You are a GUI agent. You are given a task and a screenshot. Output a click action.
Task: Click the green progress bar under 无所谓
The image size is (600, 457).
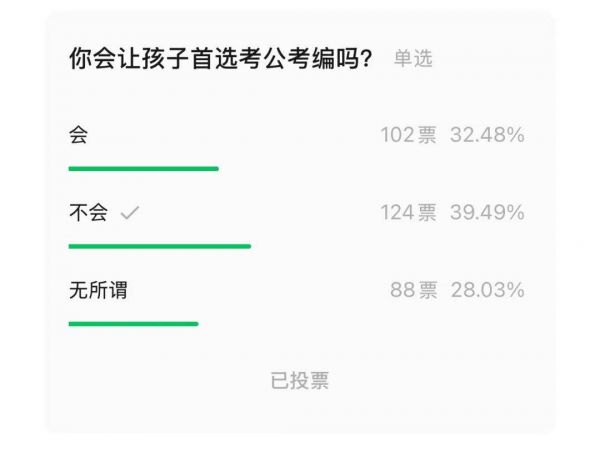pos(133,323)
